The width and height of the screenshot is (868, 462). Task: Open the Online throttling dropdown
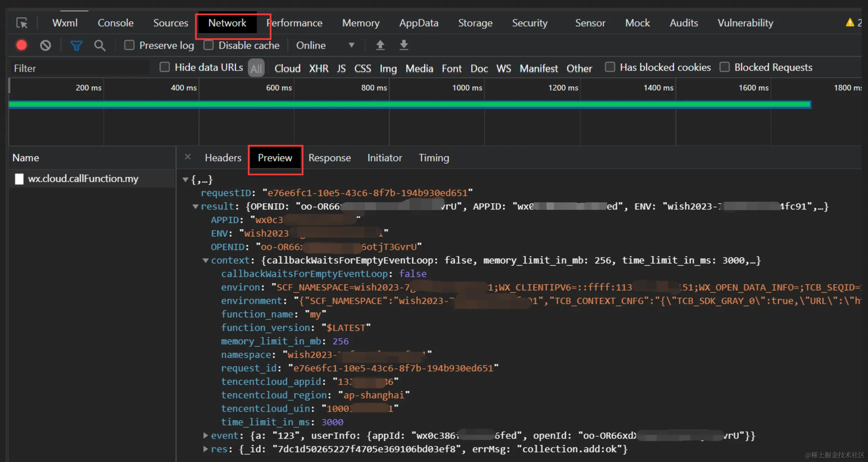325,45
